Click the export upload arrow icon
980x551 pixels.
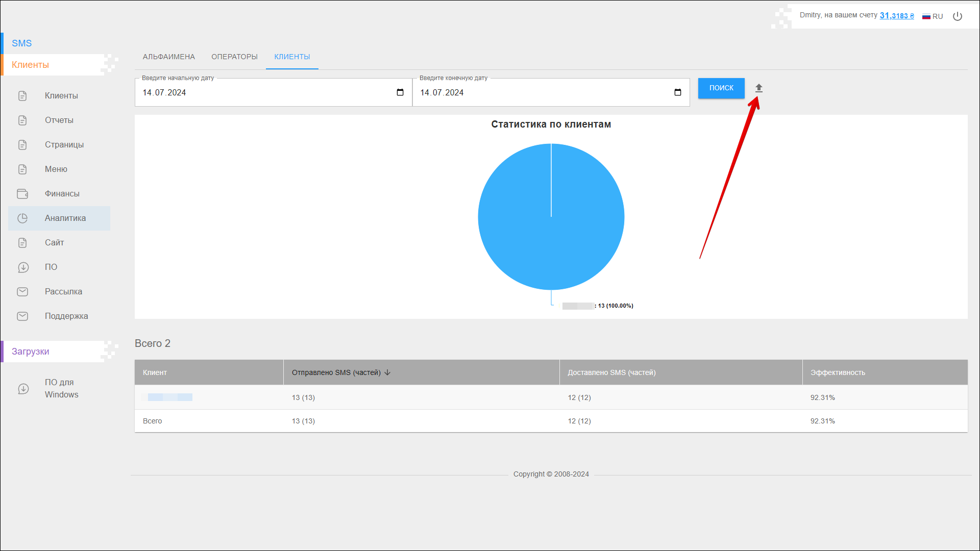point(758,88)
